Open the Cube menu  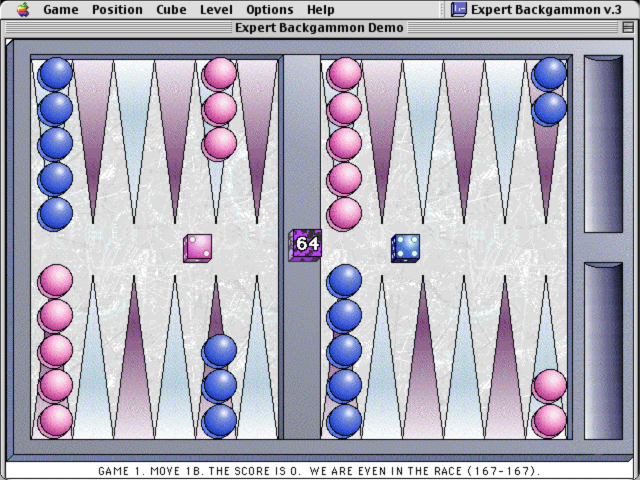click(171, 9)
